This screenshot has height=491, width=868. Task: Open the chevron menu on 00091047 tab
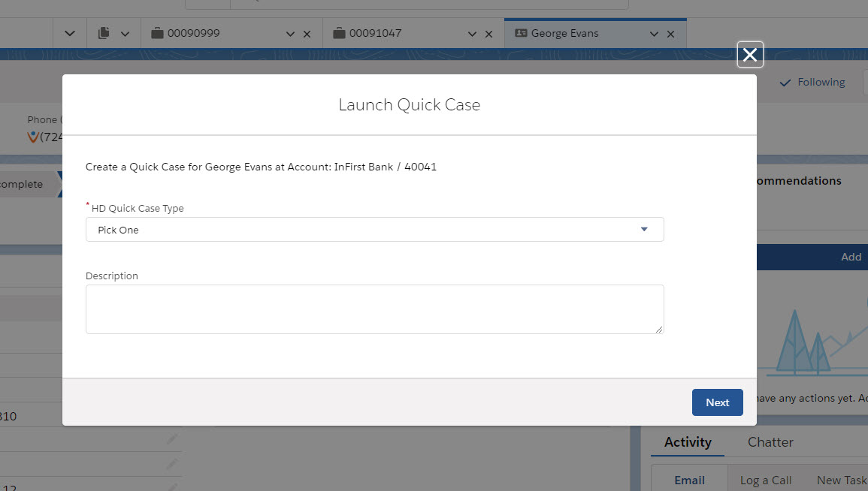pyautogui.click(x=472, y=34)
